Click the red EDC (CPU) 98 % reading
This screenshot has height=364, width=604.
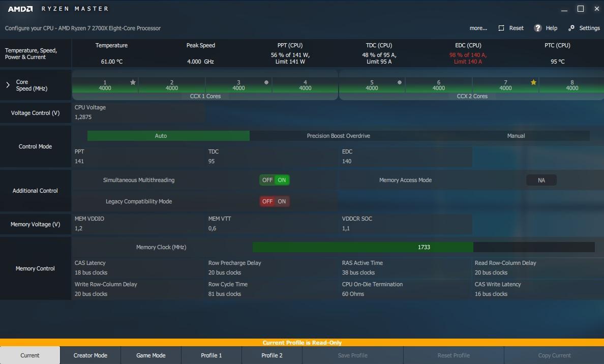pos(468,58)
